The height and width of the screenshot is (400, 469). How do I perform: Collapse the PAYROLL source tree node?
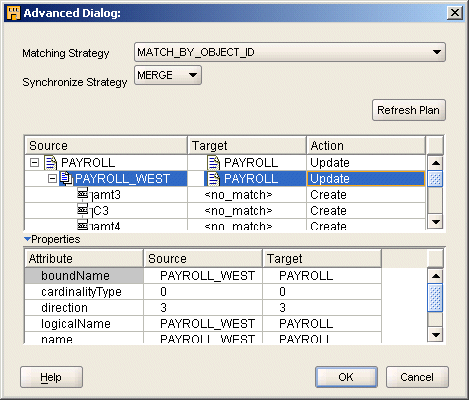tap(34, 163)
